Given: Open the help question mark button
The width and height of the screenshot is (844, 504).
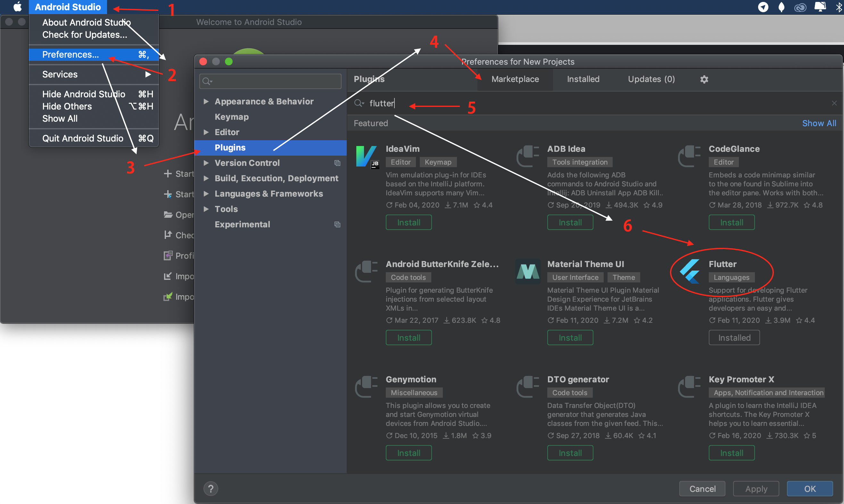Looking at the screenshot, I should (x=211, y=489).
